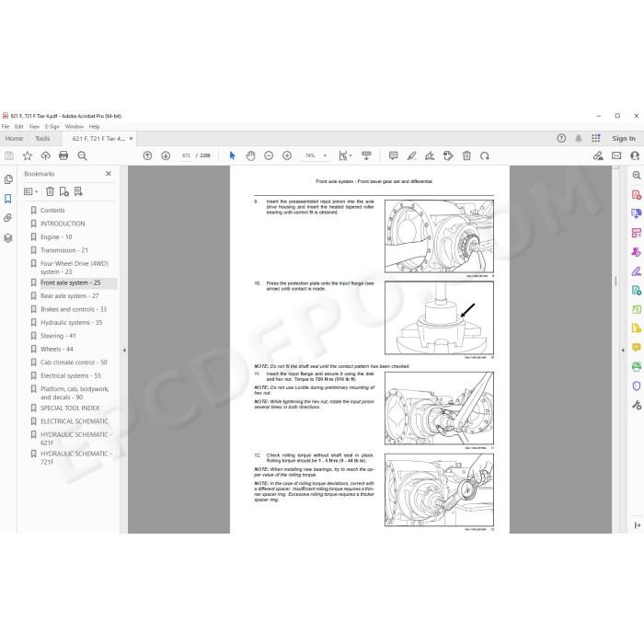Open the share link sign icon
This screenshot has width=644, height=644.
[x=598, y=155]
